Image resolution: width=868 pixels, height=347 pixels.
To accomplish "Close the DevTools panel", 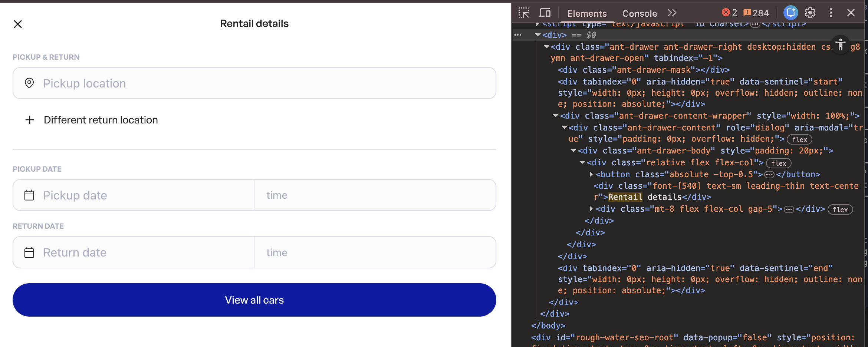I will click(851, 13).
